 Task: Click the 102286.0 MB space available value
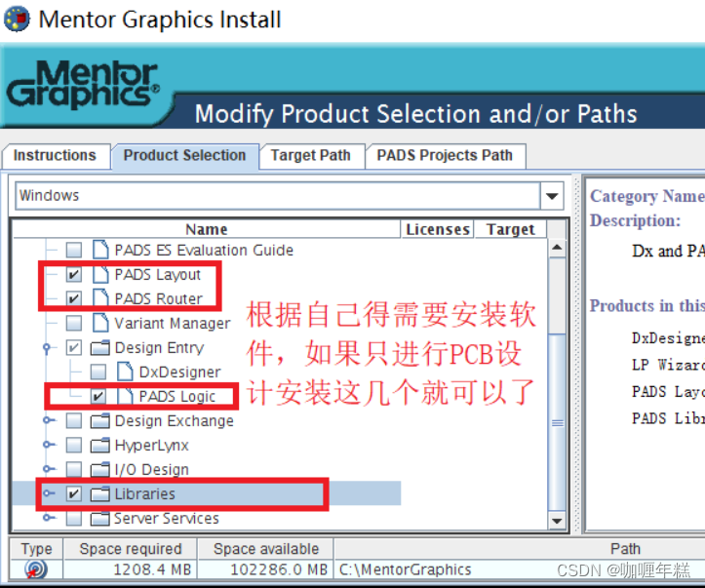[279, 569]
